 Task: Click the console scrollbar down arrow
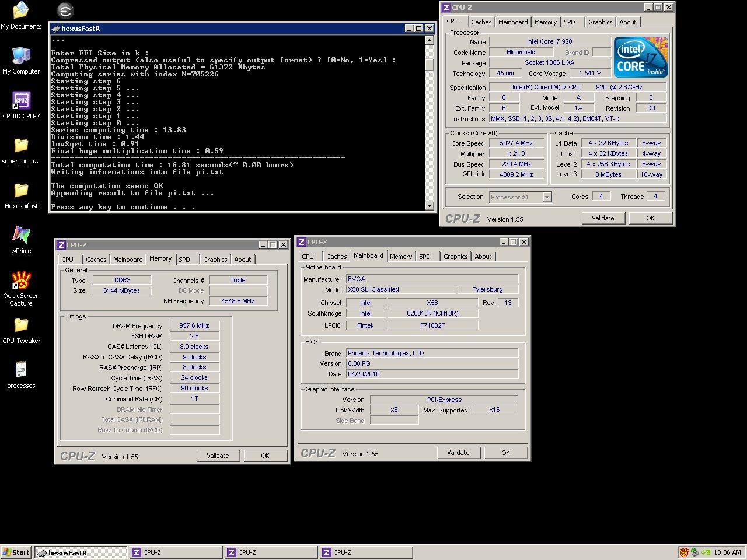430,205
